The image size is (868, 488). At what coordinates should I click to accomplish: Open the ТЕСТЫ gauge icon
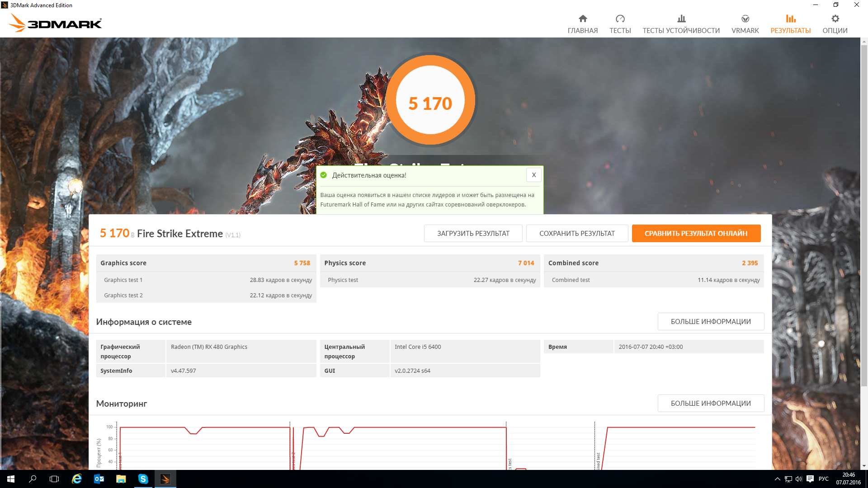pos(620,19)
